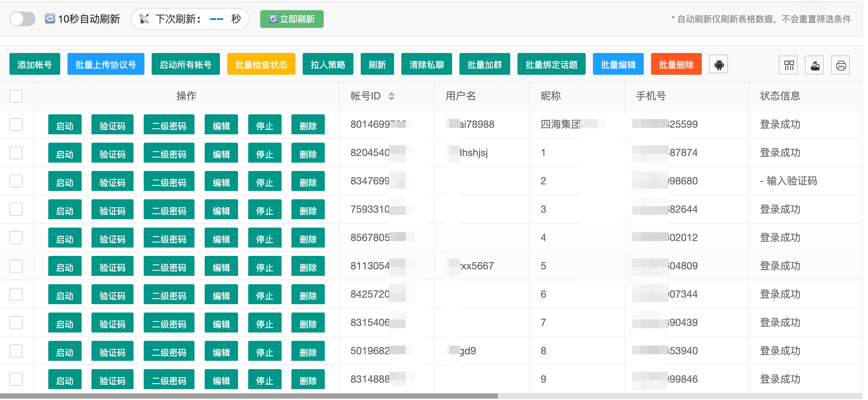The width and height of the screenshot is (868, 400).
Task: Check the checkbox for nickname 6 row
Action: click(16, 294)
